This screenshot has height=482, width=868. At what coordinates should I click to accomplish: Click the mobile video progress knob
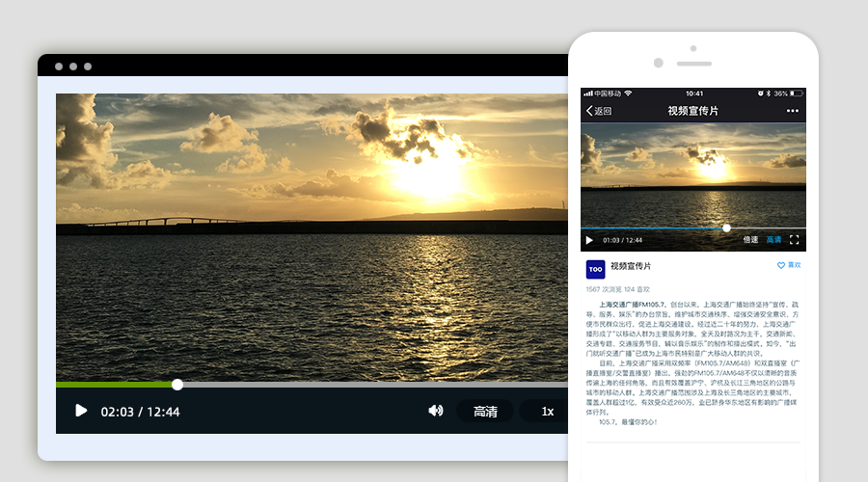[x=726, y=228]
